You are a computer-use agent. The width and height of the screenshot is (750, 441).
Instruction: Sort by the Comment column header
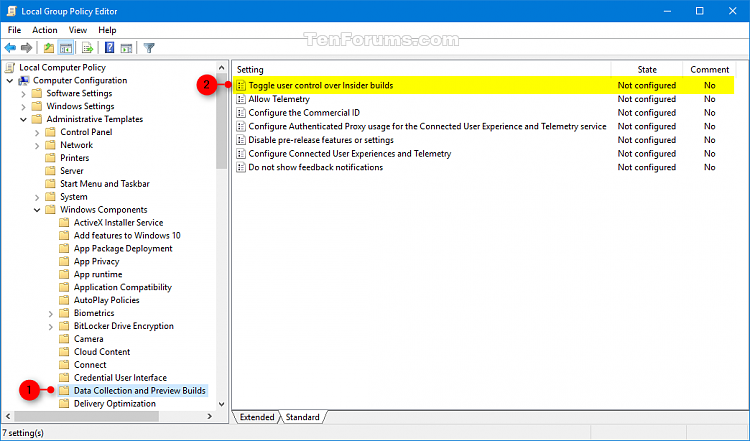(709, 70)
